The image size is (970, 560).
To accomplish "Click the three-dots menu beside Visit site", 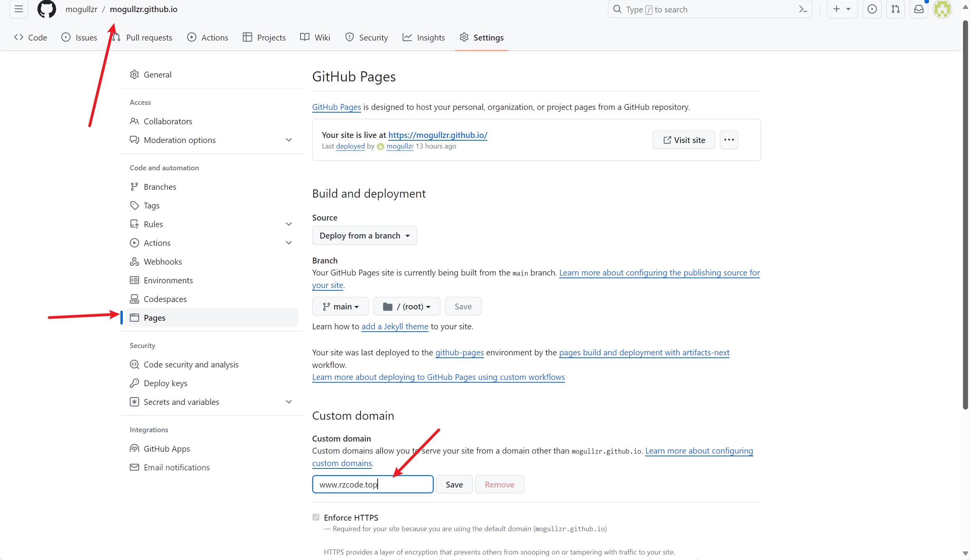I will (729, 140).
